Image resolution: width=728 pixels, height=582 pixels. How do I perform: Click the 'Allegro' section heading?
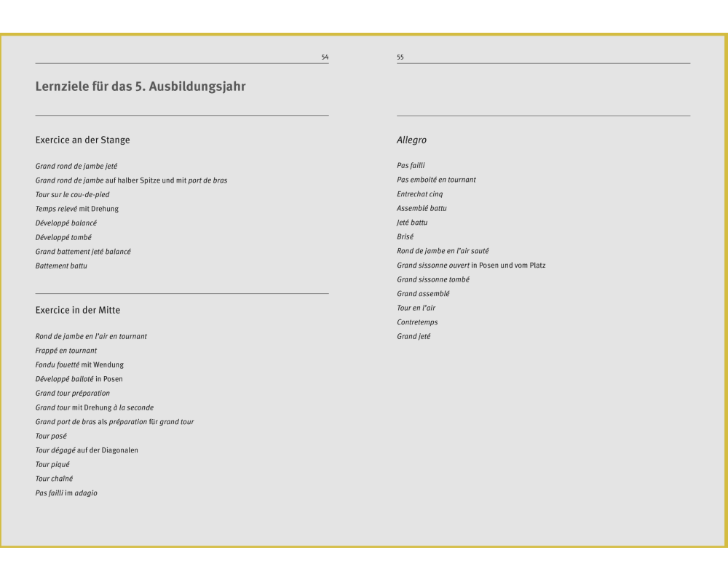tap(411, 140)
